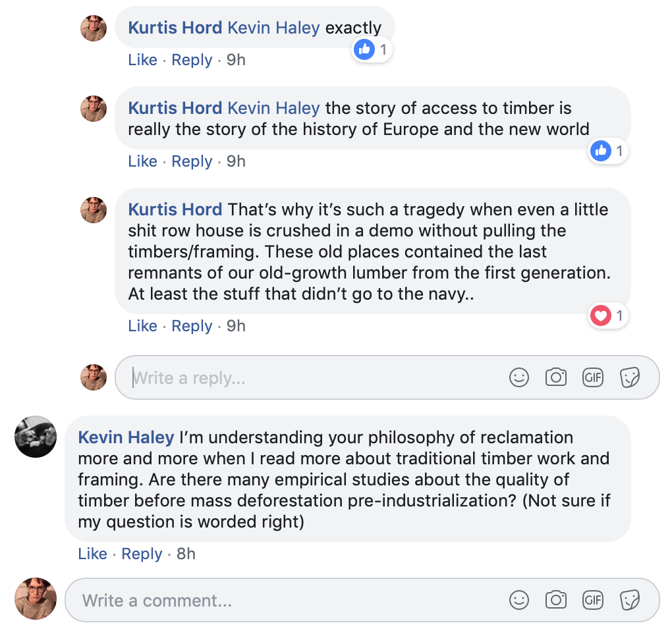Add a GIF to the reply
The image size is (672, 627).
tap(593, 377)
